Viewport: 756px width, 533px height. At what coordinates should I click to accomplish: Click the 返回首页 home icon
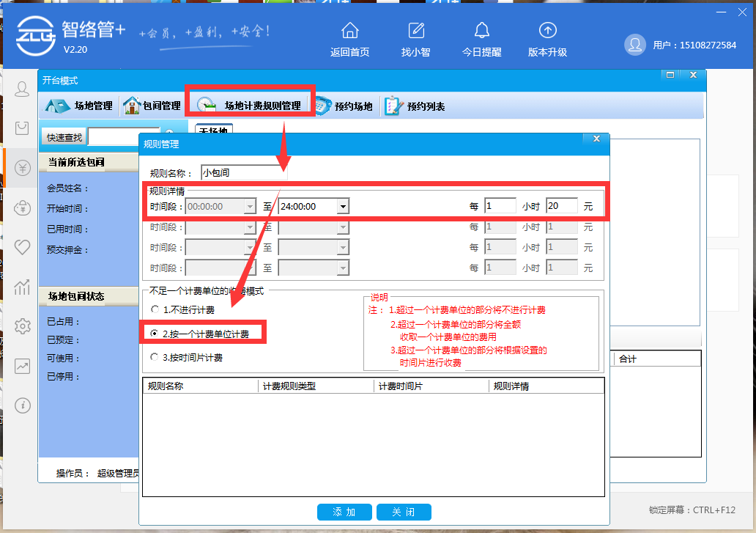pos(350,31)
